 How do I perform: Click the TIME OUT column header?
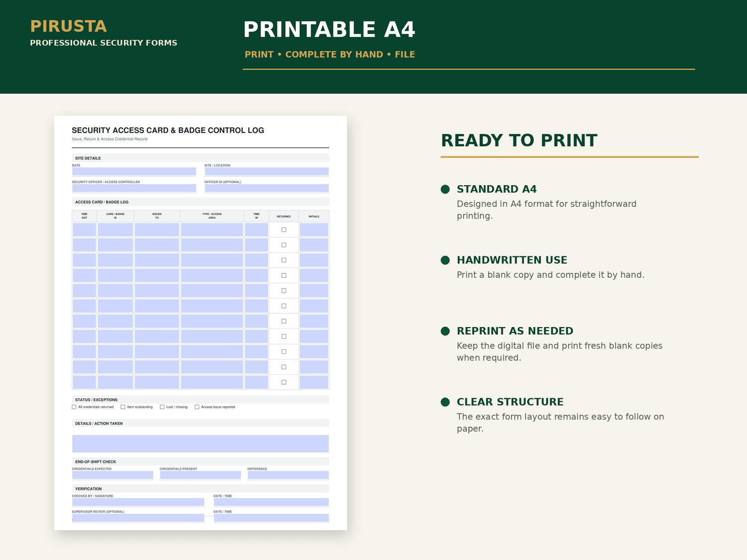(x=84, y=216)
